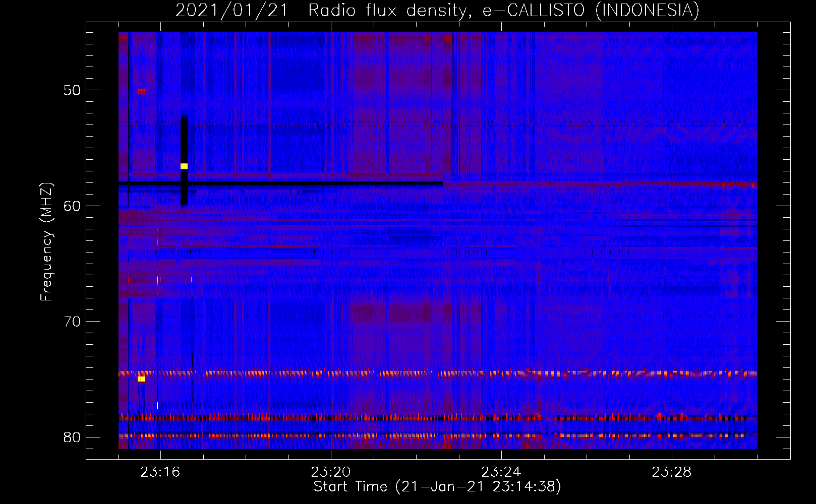The height and width of the screenshot is (504, 816).
Task: Click the 'Frequency (MHZ)' axis label
Action: click(x=46, y=242)
